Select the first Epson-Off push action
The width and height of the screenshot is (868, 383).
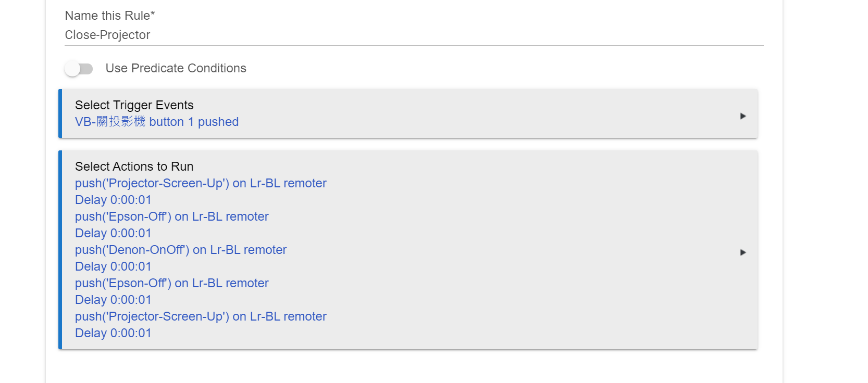click(172, 216)
